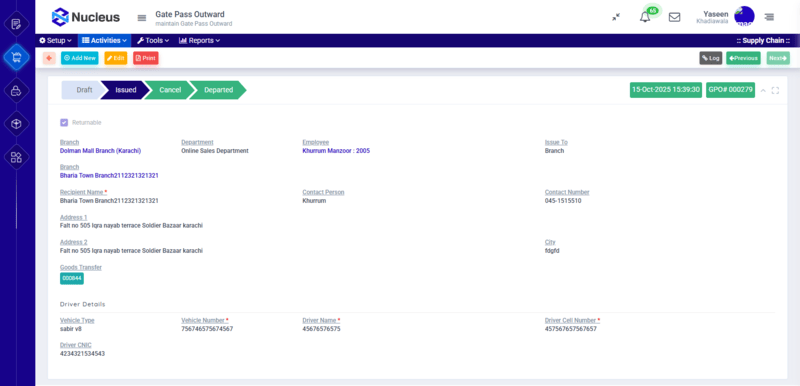Open the notifications bell icon
This screenshot has width=800, height=386.
pyautogui.click(x=645, y=17)
